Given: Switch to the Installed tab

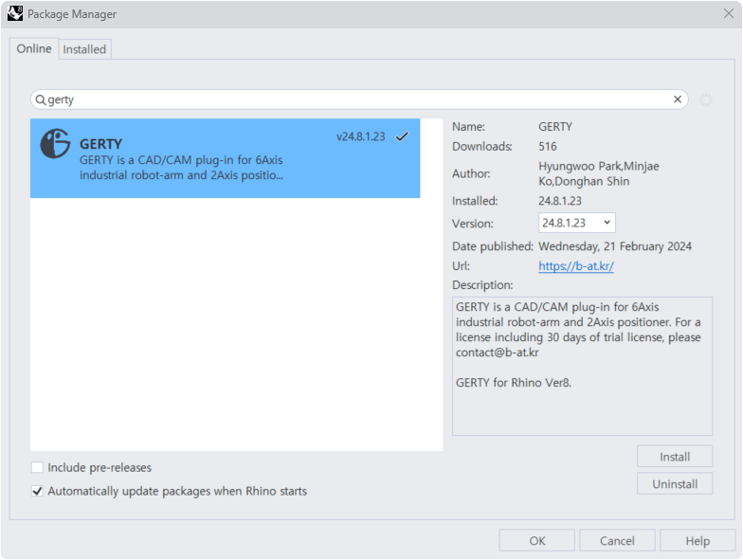Looking at the screenshot, I should click(85, 49).
